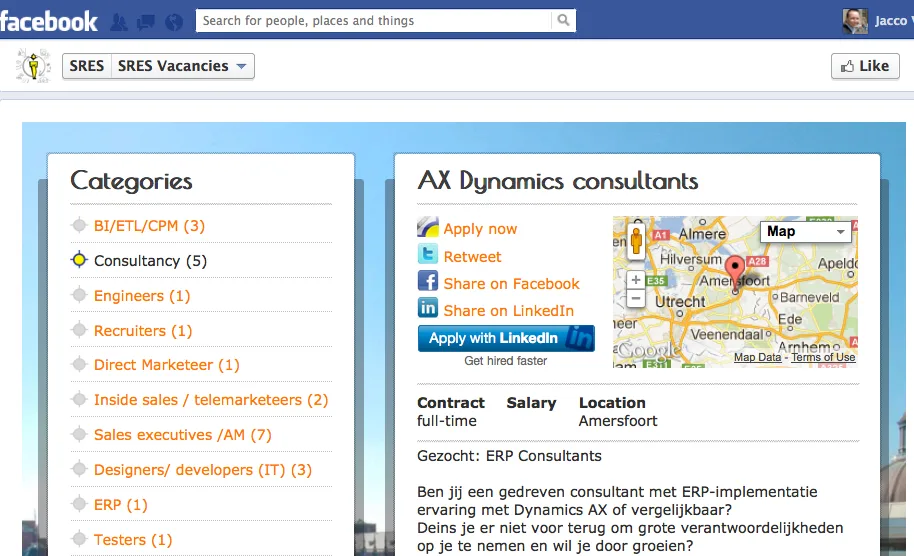Click the Apply now icon
Image resolution: width=914 pixels, height=556 pixels.
427,227
